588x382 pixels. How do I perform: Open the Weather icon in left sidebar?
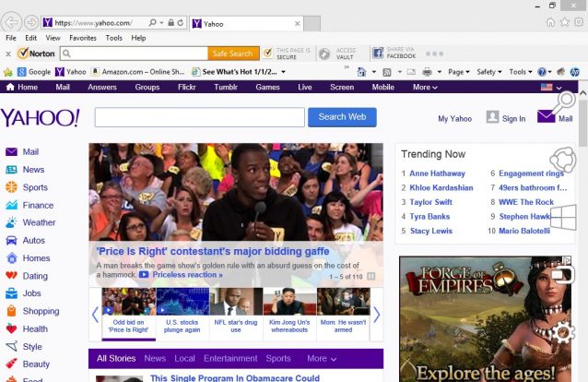[12, 222]
